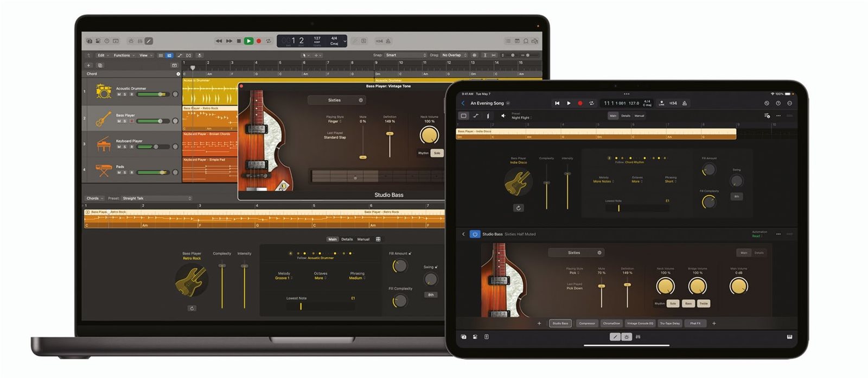The image size is (868, 378).
Task: Click the Keyboard Player piano icon
Action: pos(103,144)
